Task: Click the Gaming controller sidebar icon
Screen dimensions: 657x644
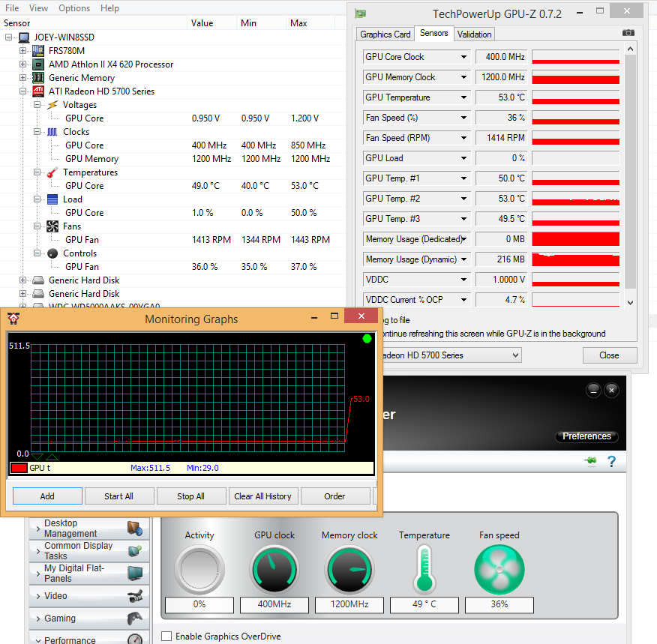Action: coord(135,618)
